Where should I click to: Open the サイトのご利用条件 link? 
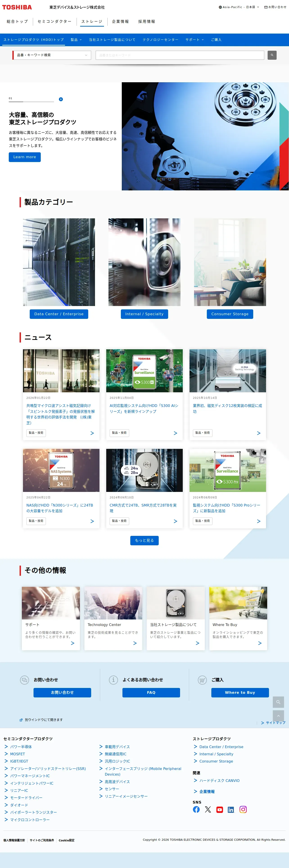point(42,840)
